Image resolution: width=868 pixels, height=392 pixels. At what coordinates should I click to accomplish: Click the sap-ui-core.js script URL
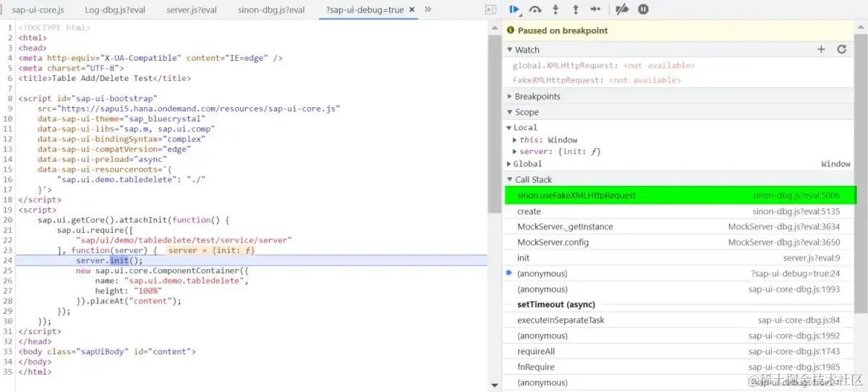coord(200,108)
